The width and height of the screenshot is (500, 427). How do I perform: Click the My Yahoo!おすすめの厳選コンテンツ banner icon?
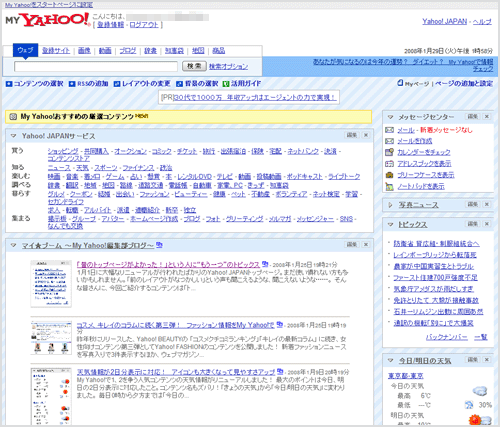[13, 117]
